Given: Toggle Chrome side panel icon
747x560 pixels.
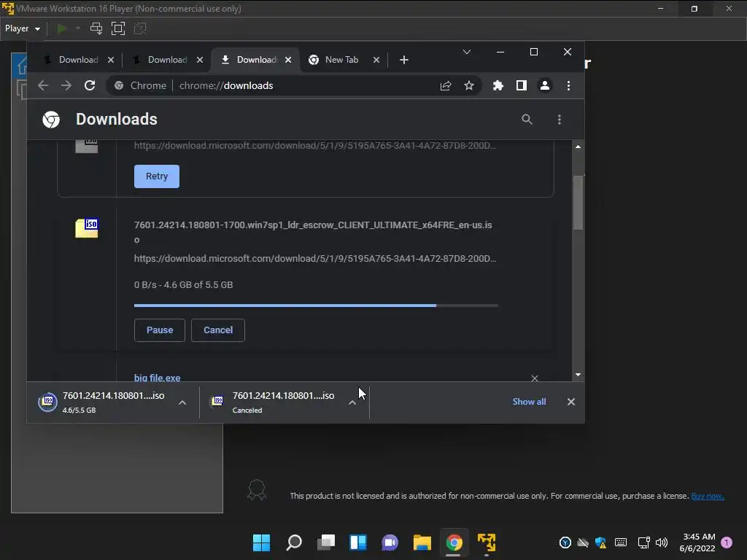Looking at the screenshot, I should tap(521, 86).
